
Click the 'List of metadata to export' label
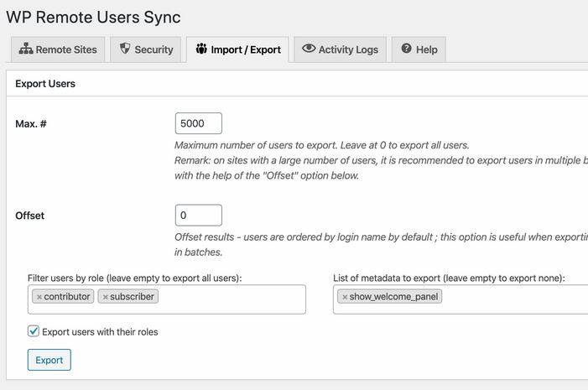tap(449, 278)
